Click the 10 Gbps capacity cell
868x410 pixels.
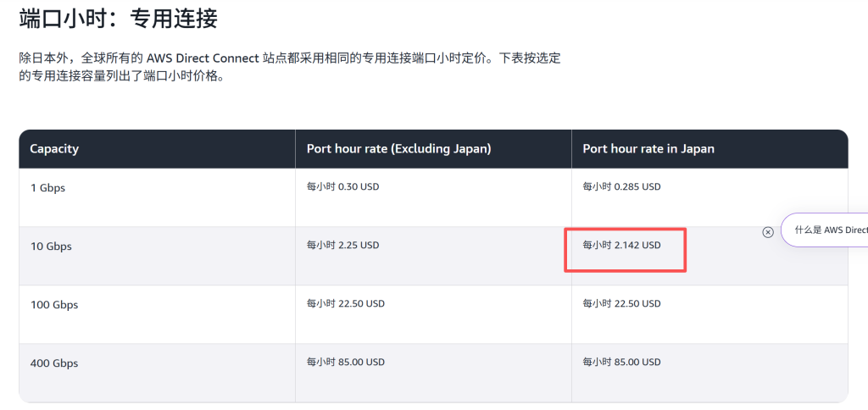coord(51,247)
